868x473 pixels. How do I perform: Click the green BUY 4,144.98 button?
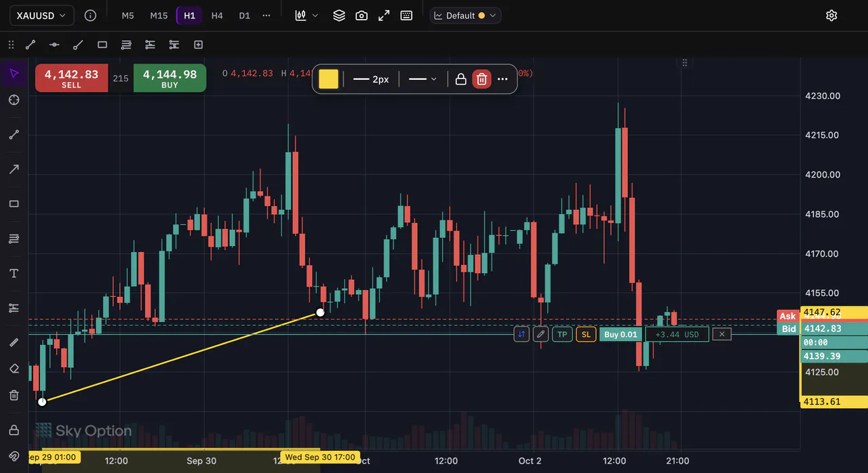(170, 78)
